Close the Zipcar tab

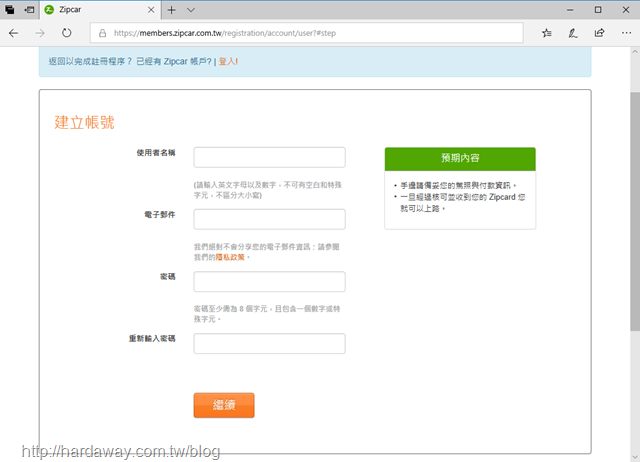pos(151,10)
